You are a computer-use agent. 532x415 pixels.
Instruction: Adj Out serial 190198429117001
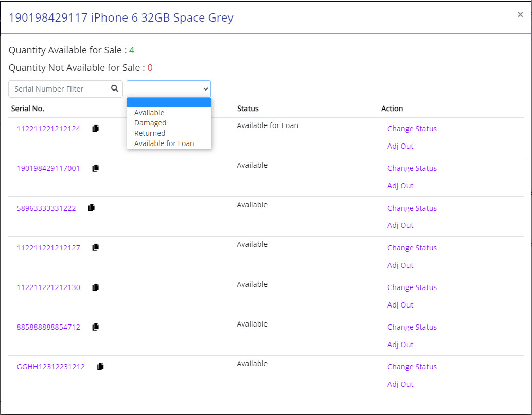(x=400, y=186)
